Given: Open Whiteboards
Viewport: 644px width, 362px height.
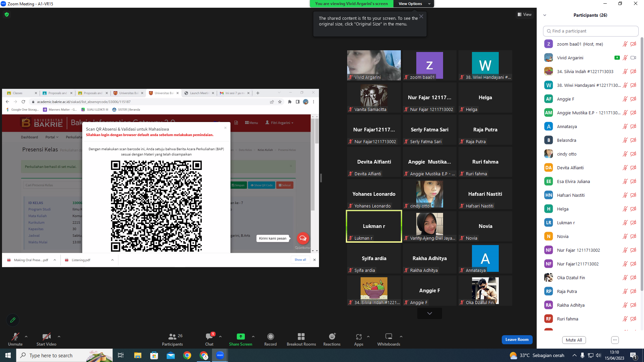Looking at the screenshot, I should [389, 339].
